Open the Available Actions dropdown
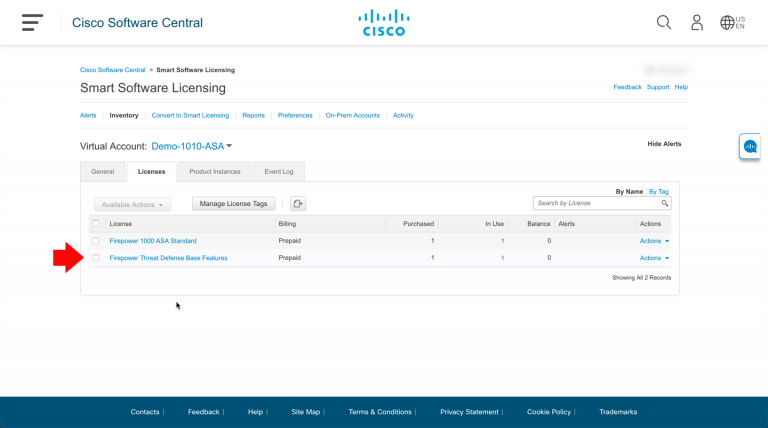Viewport: 768px width, 428px height. 132,205
